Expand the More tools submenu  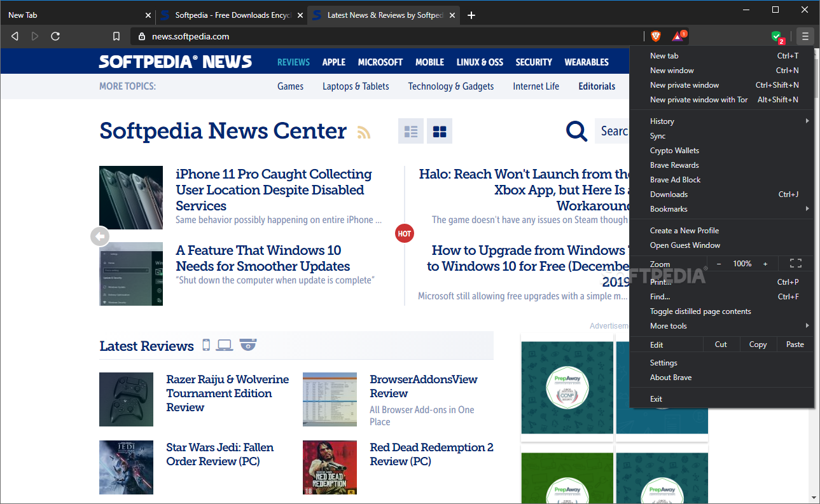[721, 325]
